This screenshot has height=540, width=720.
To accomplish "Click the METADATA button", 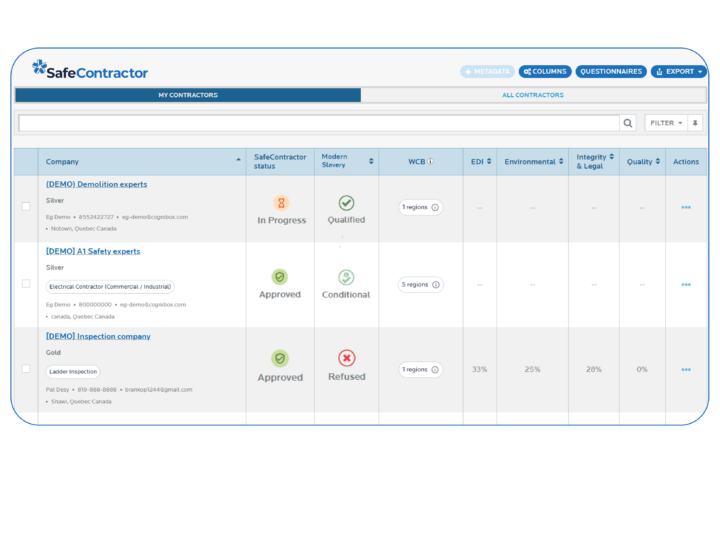I will click(x=487, y=72).
